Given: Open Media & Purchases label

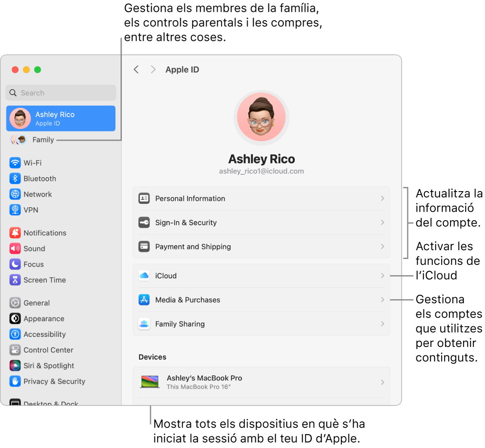Looking at the screenshot, I should [x=188, y=300].
